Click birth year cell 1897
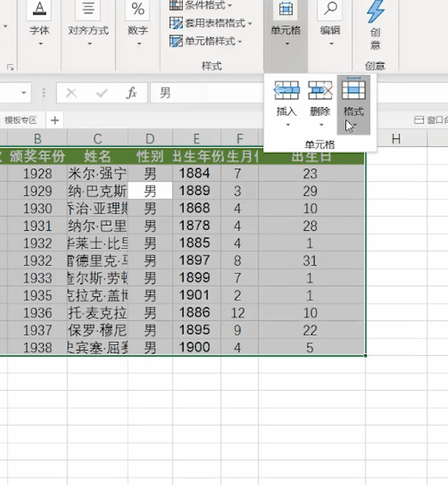The image size is (448, 485). coord(197,260)
